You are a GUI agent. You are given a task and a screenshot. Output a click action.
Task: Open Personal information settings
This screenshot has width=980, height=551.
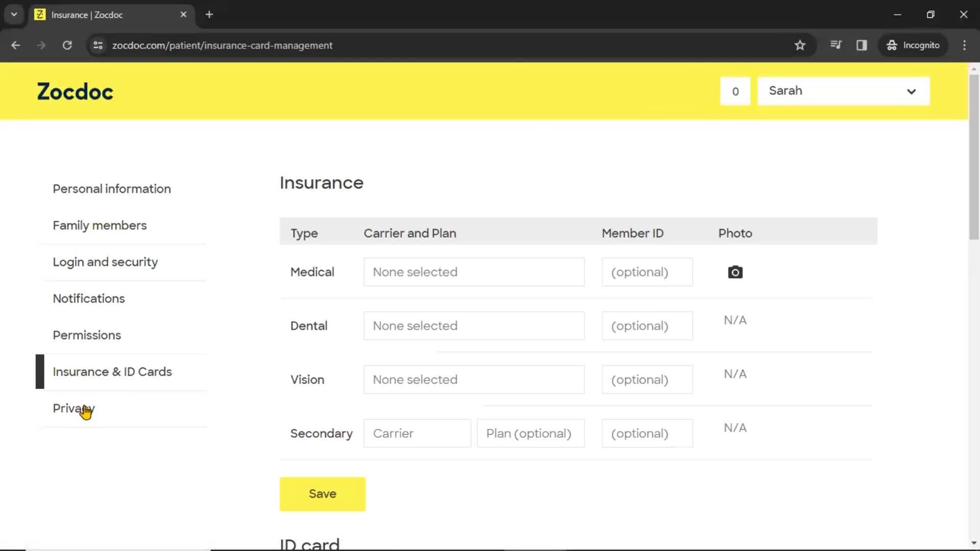pos(112,189)
